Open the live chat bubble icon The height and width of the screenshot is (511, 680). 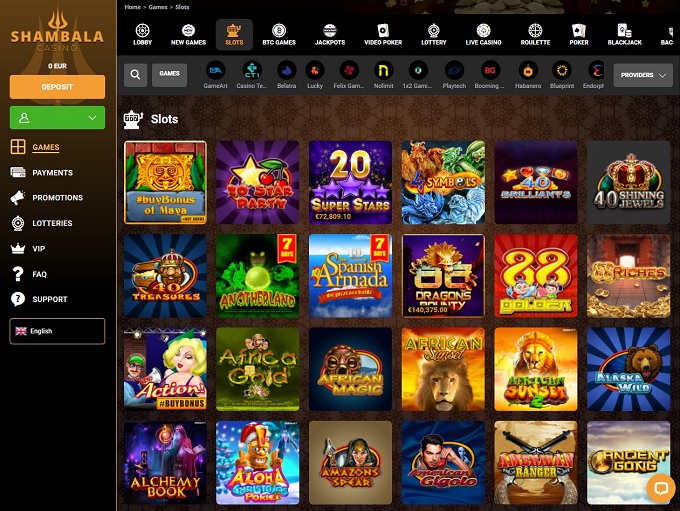tap(661, 488)
